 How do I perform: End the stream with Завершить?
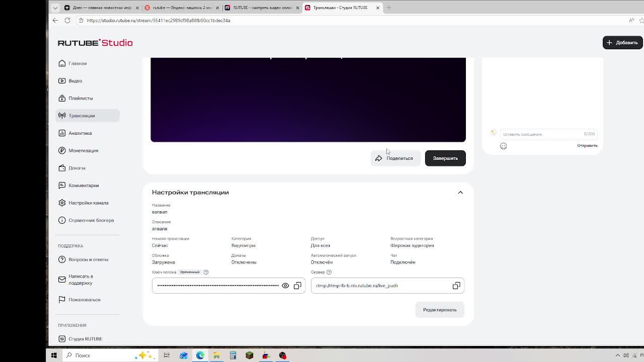pyautogui.click(x=445, y=158)
